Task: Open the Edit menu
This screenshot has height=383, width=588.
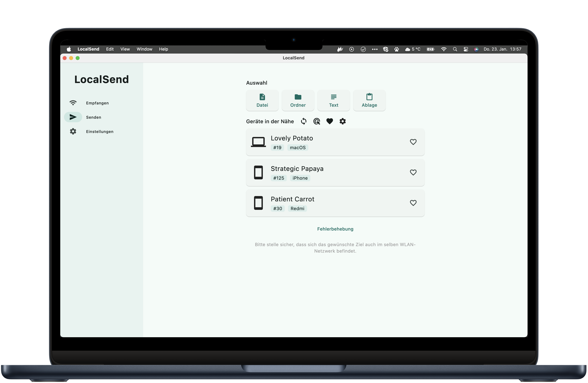Action: tap(110, 49)
